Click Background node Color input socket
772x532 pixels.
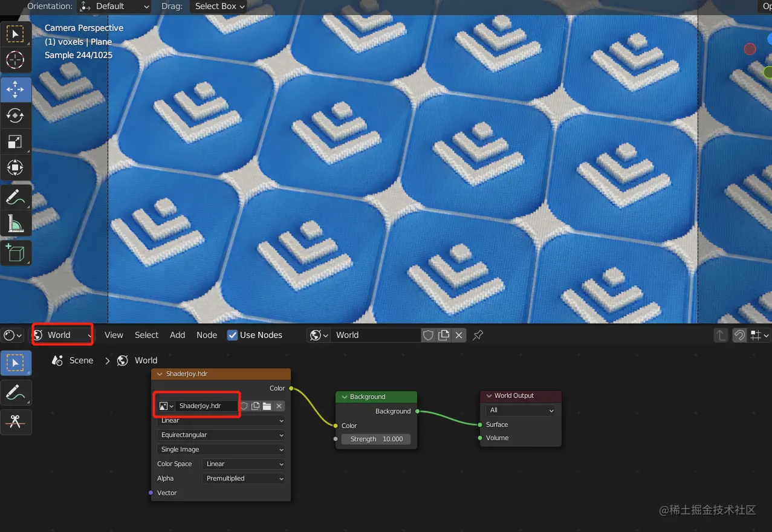(x=336, y=426)
